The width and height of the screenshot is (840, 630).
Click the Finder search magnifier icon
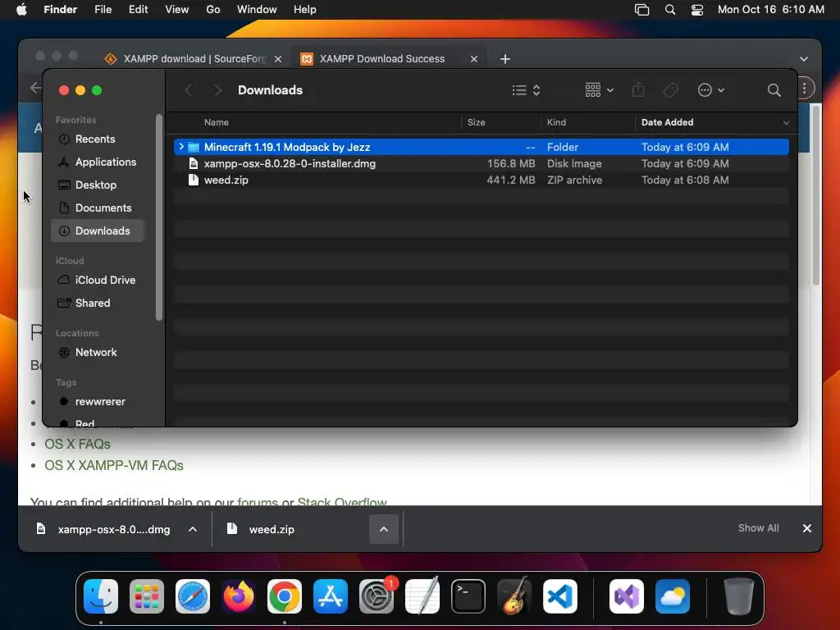click(x=774, y=90)
